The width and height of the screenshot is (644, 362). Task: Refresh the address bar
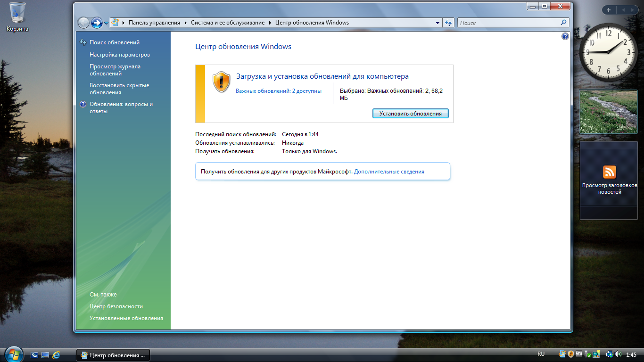(448, 23)
